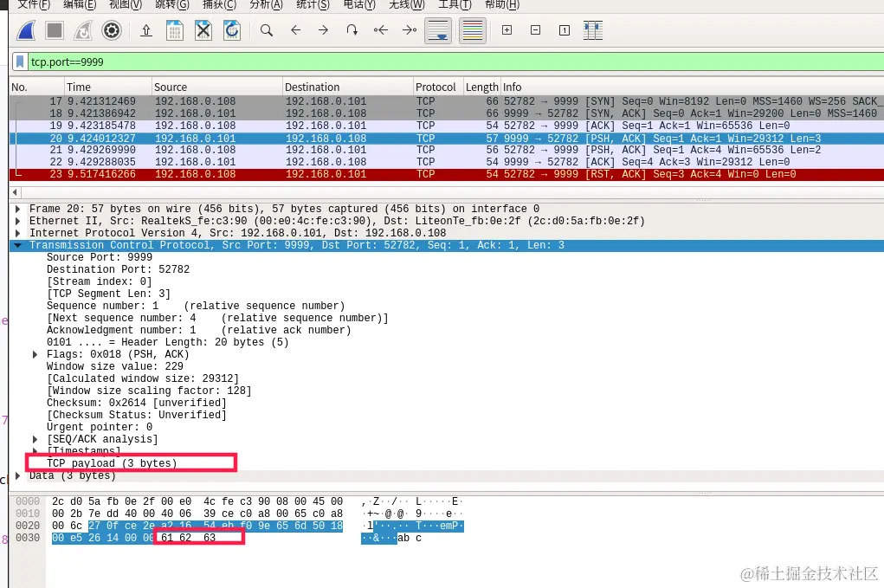
Task: Expand the Data (3 bytes) node
Action: click(17, 475)
